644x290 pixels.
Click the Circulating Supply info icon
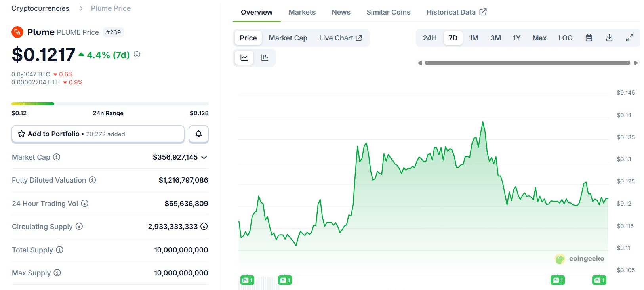coord(79,227)
